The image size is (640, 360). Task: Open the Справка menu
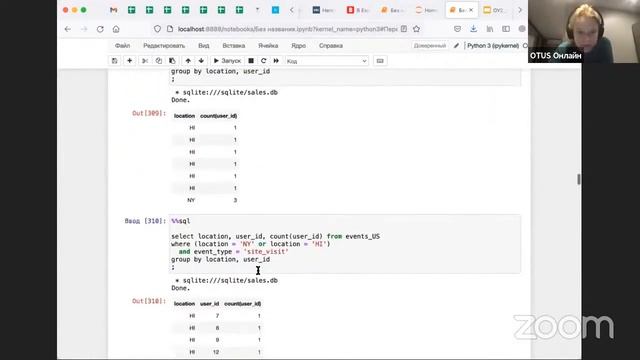[331, 46]
